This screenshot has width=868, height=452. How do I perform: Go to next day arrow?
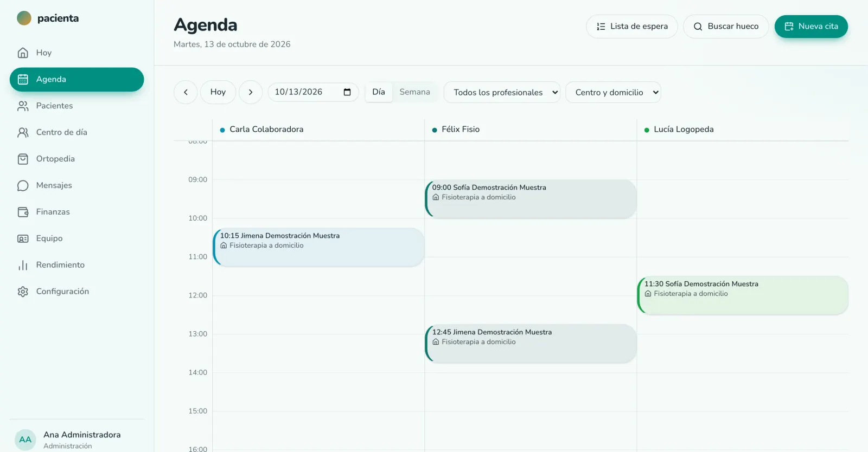coord(251,92)
